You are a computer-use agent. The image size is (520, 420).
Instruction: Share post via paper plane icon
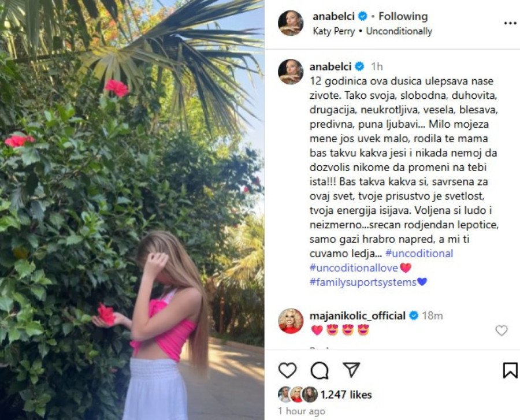(x=351, y=370)
